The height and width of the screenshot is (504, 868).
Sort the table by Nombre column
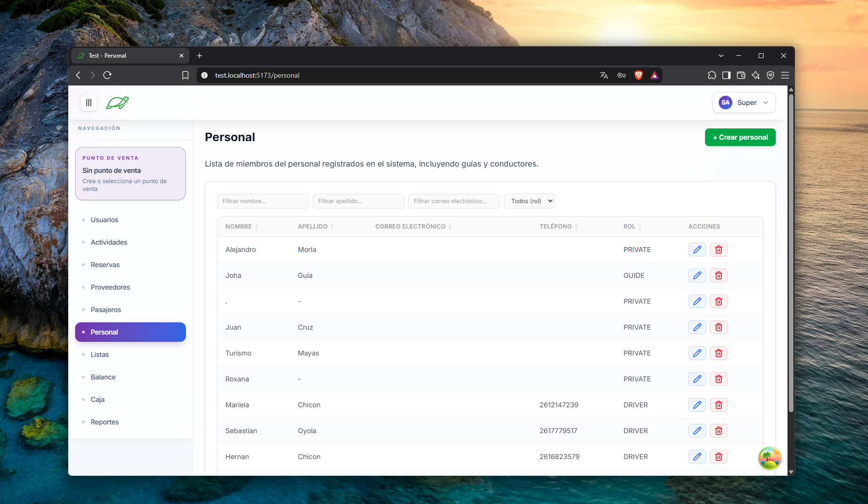(x=242, y=227)
